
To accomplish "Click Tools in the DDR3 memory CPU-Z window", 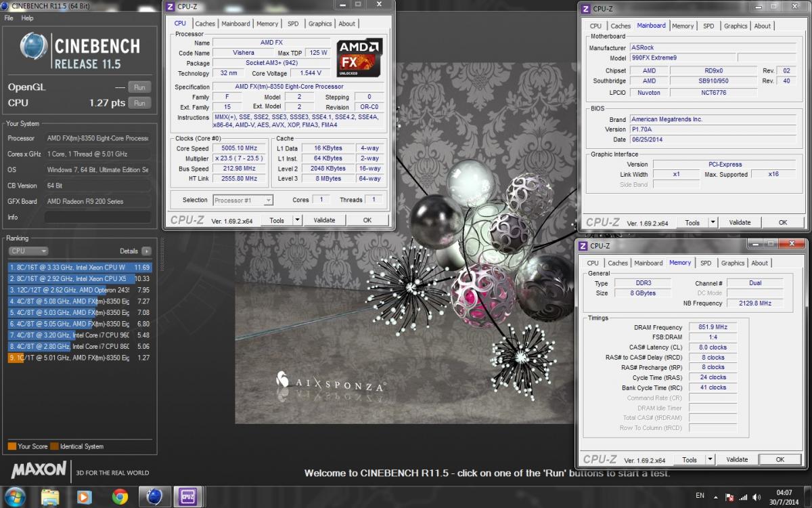I will [x=690, y=459].
